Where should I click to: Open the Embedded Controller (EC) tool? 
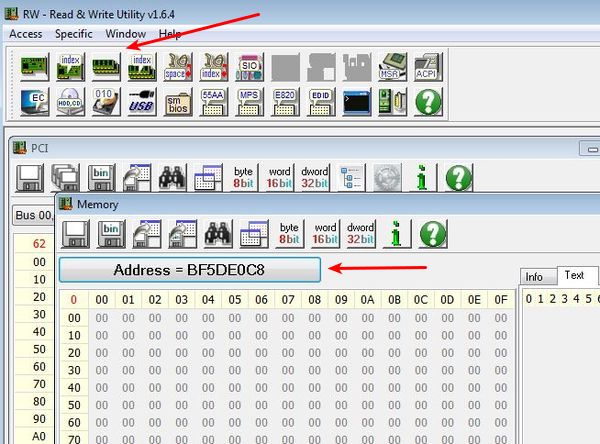tap(34, 102)
